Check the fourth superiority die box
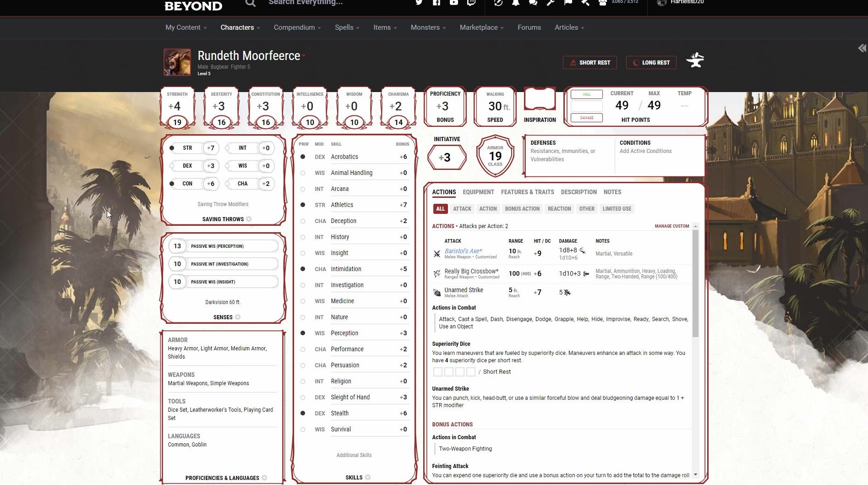Screen dimensions: 868x485 point(471,372)
